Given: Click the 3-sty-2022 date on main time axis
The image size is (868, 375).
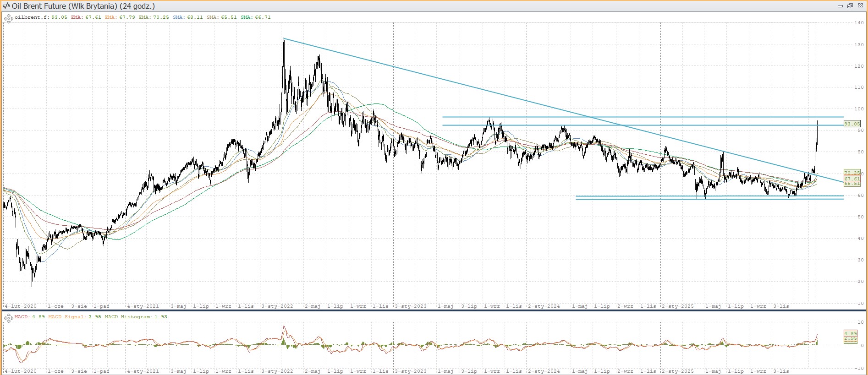Looking at the screenshot, I should pyautogui.click(x=277, y=306).
